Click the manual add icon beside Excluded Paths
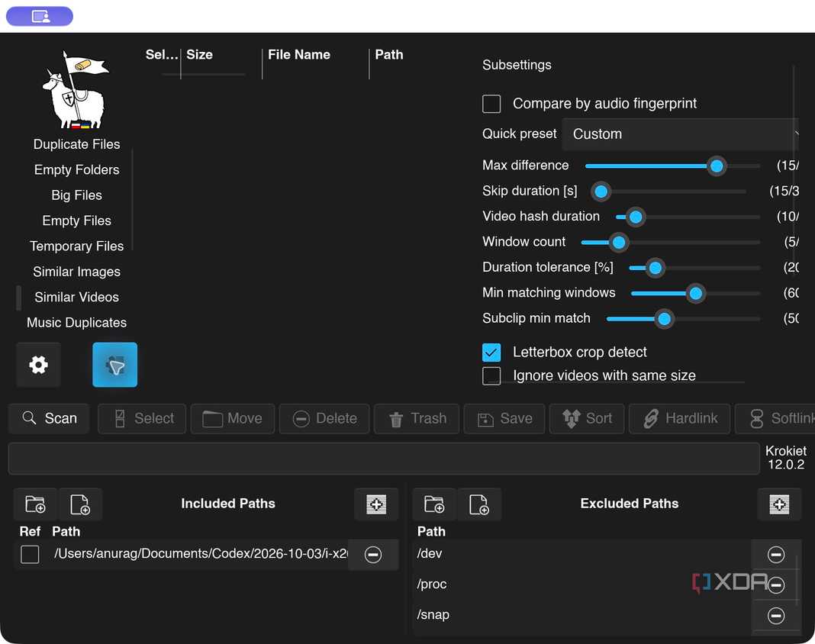Screen dimensions: 815x644 click(779, 504)
